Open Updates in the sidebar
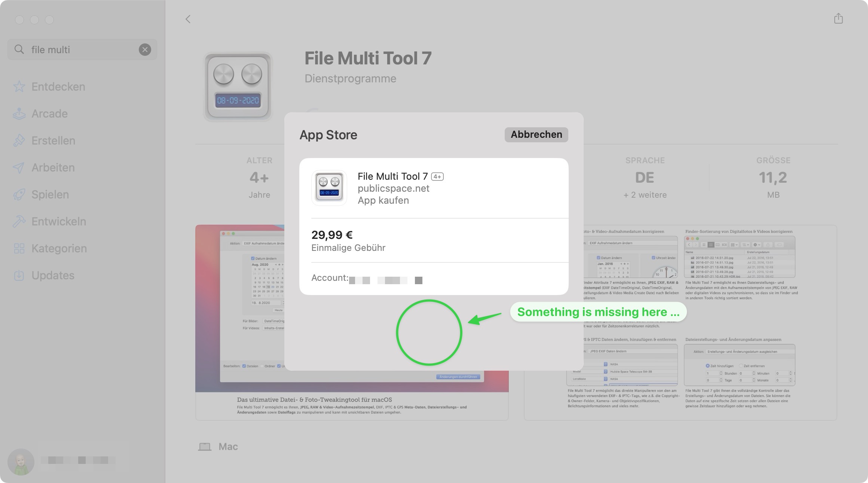Screen dimensions: 868x483 coord(53,275)
